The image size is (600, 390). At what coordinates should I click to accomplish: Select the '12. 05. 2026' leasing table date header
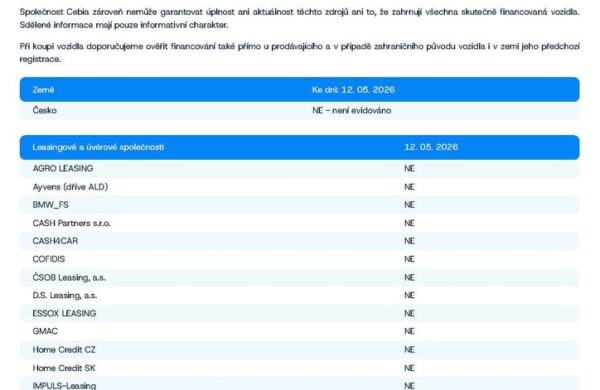[x=431, y=147]
